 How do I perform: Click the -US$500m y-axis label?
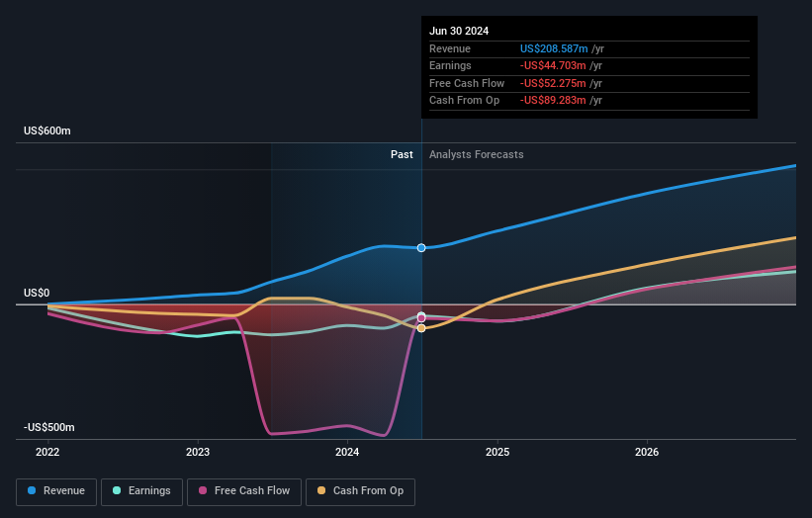click(49, 427)
